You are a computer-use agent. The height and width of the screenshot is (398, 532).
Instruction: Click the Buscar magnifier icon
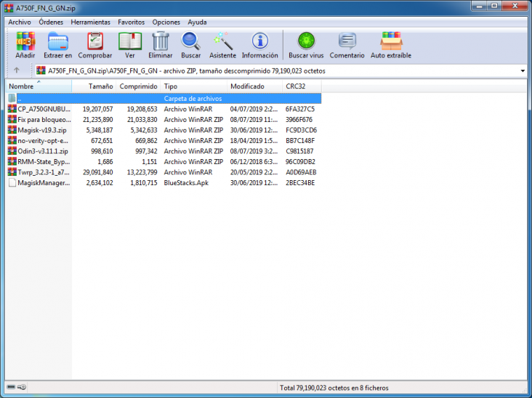click(x=190, y=41)
